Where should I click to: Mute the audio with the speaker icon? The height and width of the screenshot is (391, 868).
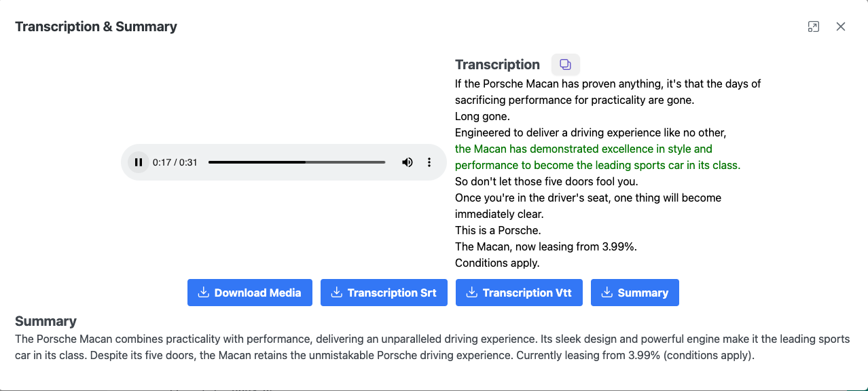408,162
